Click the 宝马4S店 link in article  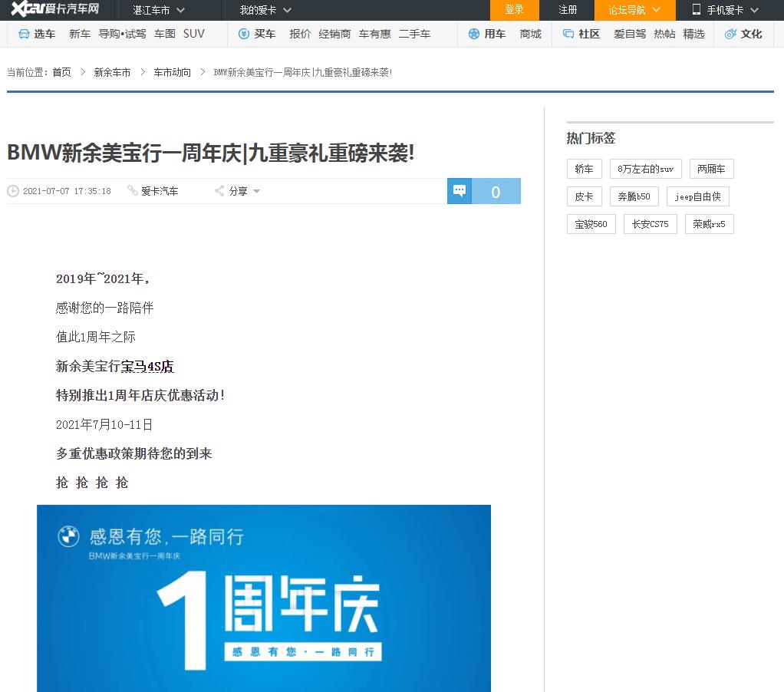[147, 367]
